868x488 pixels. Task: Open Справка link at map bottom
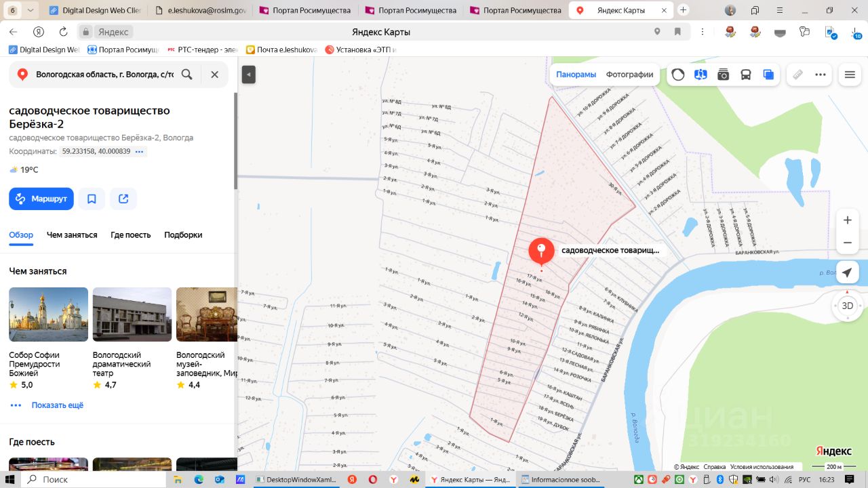(x=715, y=466)
